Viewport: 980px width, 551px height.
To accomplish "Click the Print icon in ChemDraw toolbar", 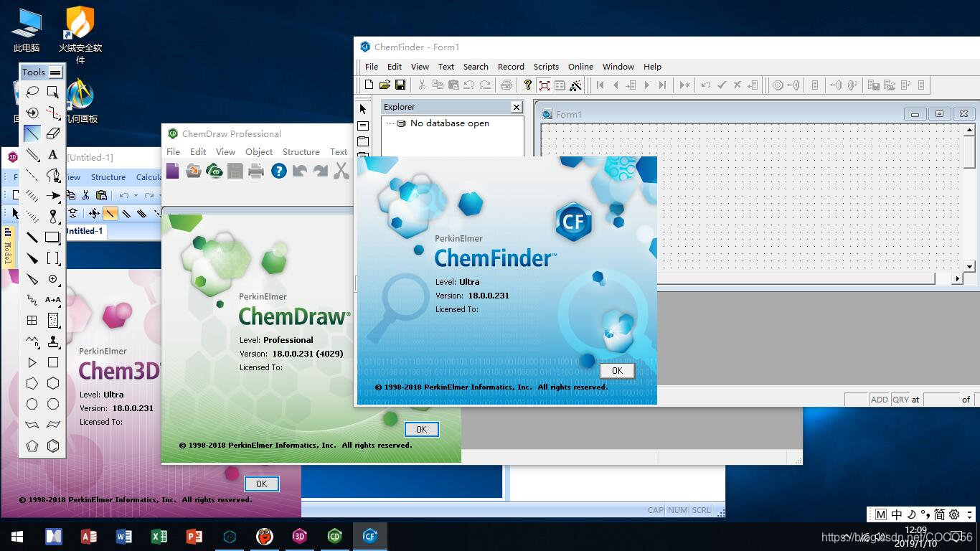I will click(x=255, y=171).
